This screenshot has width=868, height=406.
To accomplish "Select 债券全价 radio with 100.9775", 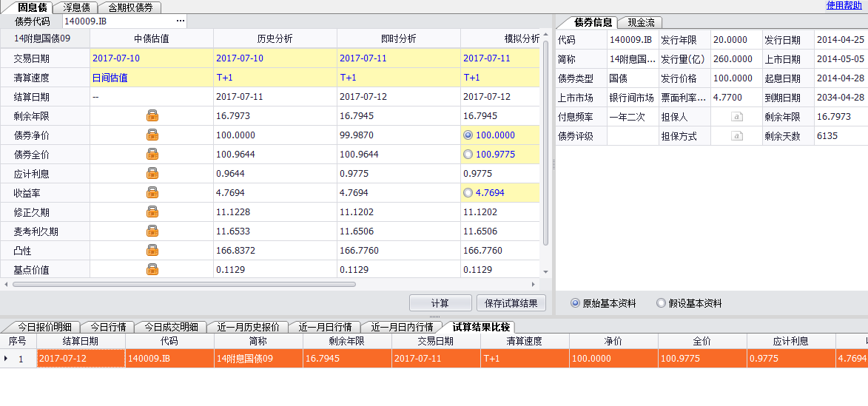I will (x=468, y=155).
